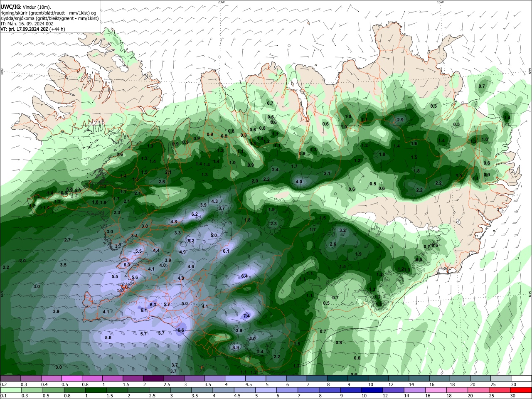This screenshot has width=532, height=399.
Task: Click the 2.9 precipitation value in the north
Action: (400, 120)
